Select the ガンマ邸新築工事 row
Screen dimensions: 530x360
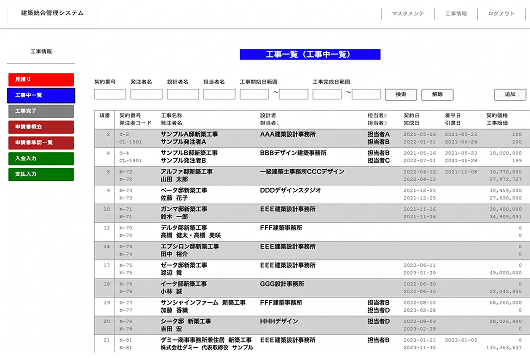312,213
